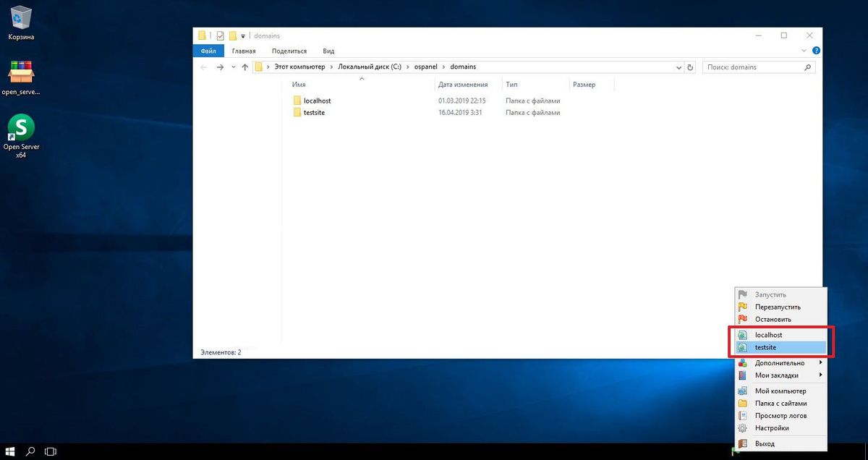The width and height of the screenshot is (868, 460).
Task: Switch to the Главная ribbon tab
Action: [x=244, y=51]
